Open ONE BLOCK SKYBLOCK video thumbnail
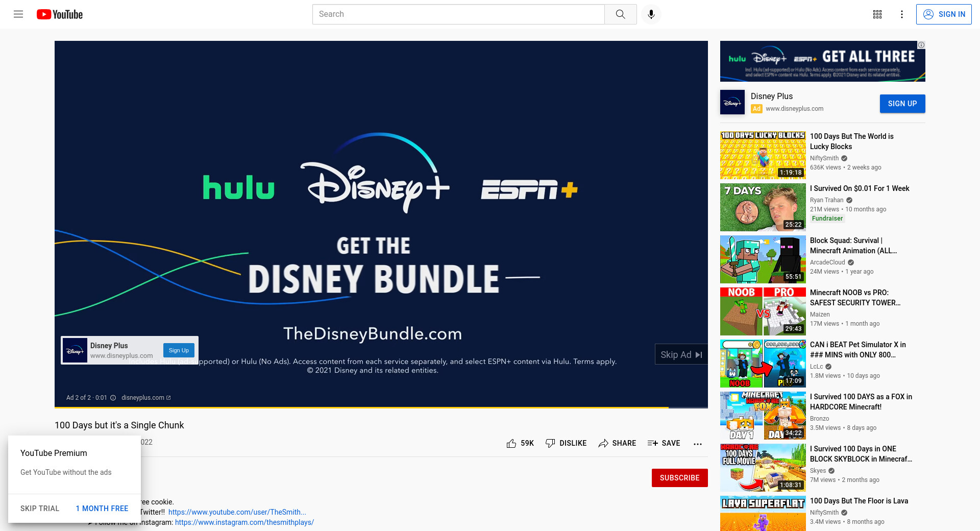The width and height of the screenshot is (980, 531). click(x=763, y=468)
